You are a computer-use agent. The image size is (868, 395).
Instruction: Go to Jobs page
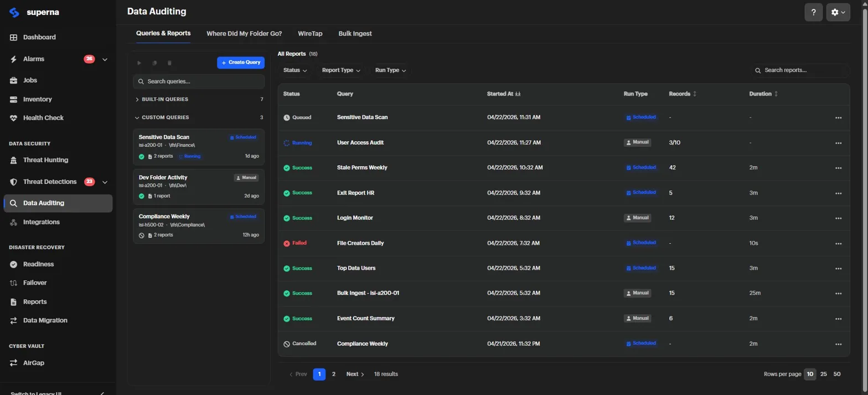pyautogui.click(x=58, y=80)
